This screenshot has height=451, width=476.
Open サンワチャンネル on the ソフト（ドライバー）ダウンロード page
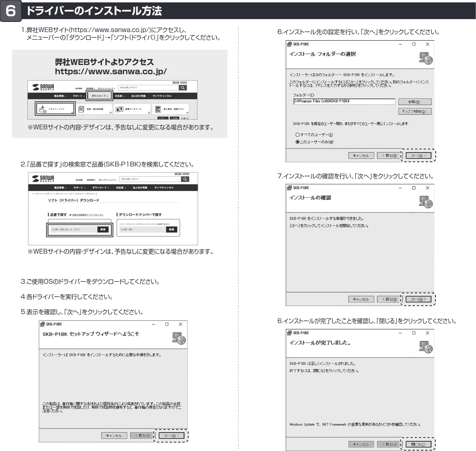click(164, 188)
